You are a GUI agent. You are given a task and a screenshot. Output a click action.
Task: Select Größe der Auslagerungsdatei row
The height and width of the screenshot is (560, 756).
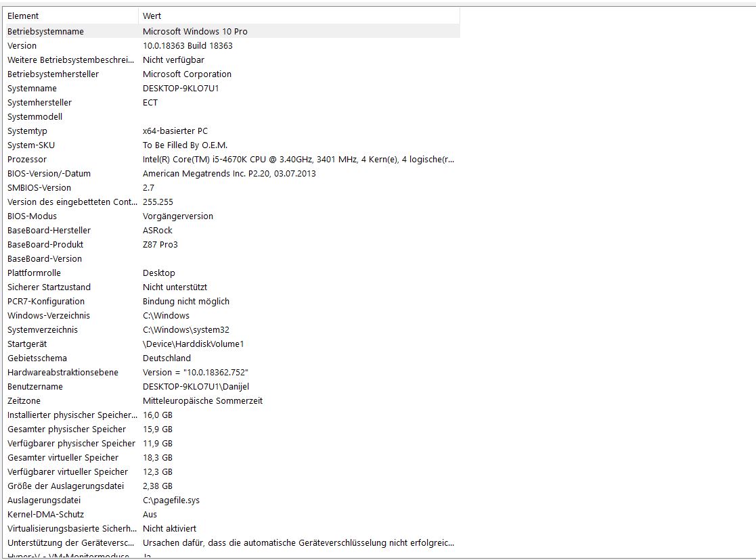(x=232, y=486)
